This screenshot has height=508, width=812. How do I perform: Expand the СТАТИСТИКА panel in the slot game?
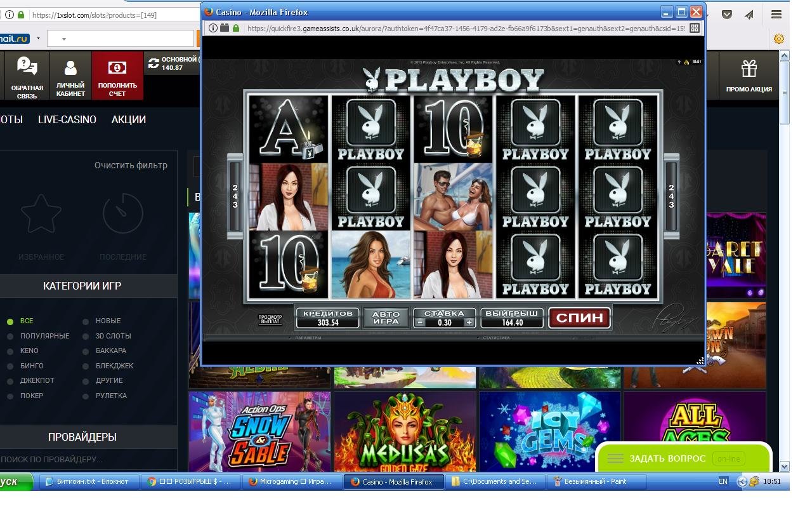(x=495, y=338)
